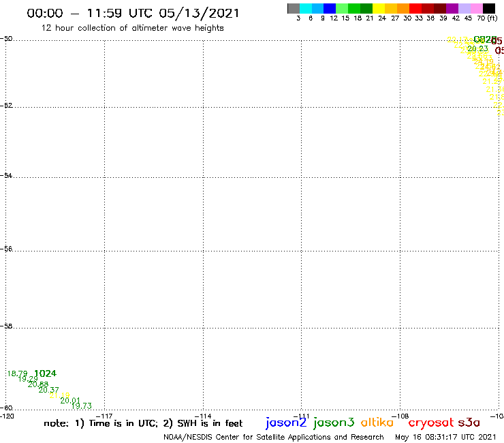Click the cryosat satellite legend label

tap(431, 423)
